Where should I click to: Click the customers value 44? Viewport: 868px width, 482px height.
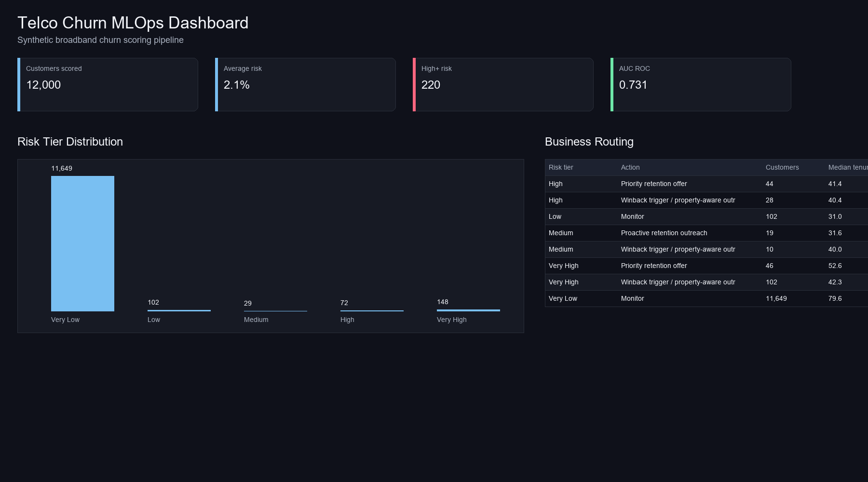click(x=770, y=184)
